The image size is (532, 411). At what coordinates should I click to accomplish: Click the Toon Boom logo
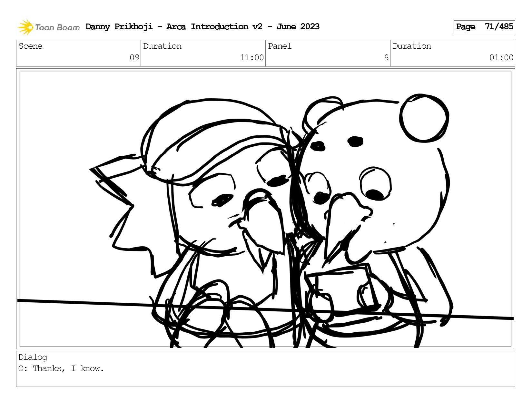pos(48,27)
